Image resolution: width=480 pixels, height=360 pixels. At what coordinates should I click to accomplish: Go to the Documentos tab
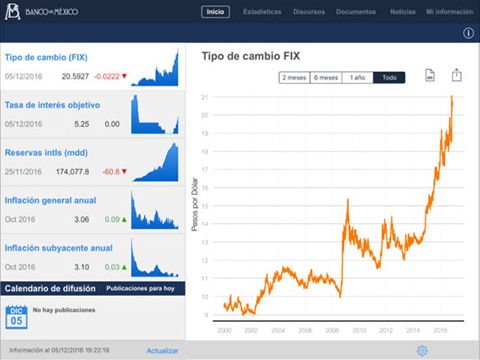coord(356,12)
